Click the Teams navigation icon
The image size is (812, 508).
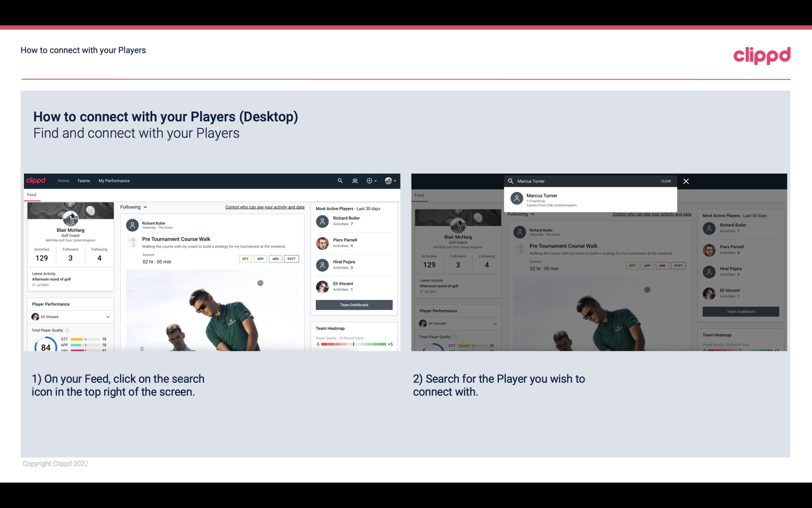[84, 181]
